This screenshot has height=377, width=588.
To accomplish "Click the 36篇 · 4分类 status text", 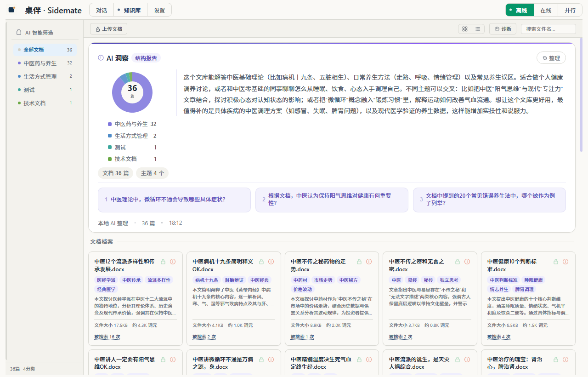I will pos(23,369).
